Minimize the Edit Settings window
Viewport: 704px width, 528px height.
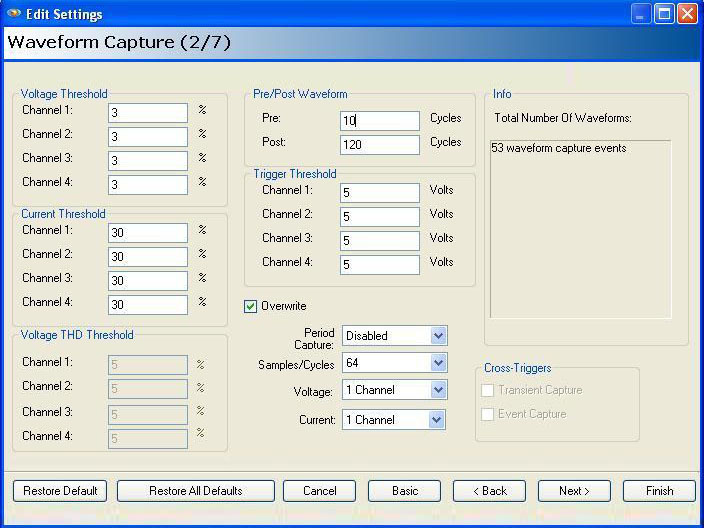coord(641,13)
